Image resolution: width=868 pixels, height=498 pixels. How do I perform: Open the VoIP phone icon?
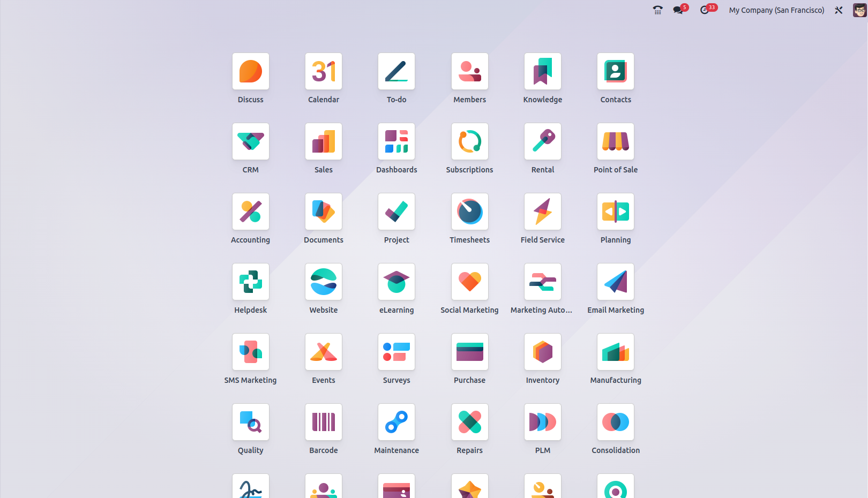(657, 10)
